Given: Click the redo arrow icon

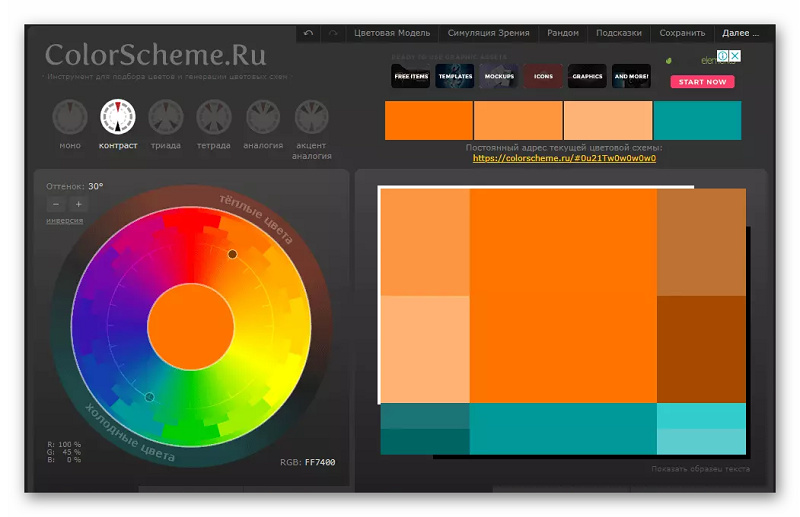Looking at the screenshot, I should coord(333,33).
